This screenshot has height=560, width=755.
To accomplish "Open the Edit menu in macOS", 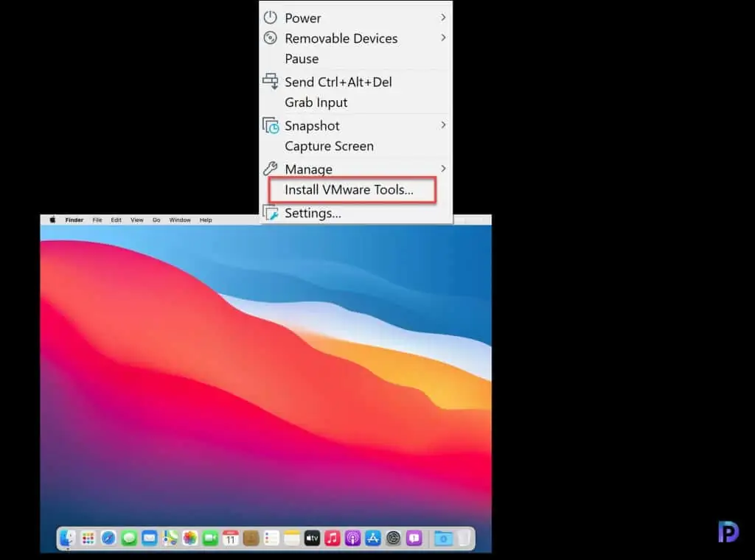I will tap(116, 220).
